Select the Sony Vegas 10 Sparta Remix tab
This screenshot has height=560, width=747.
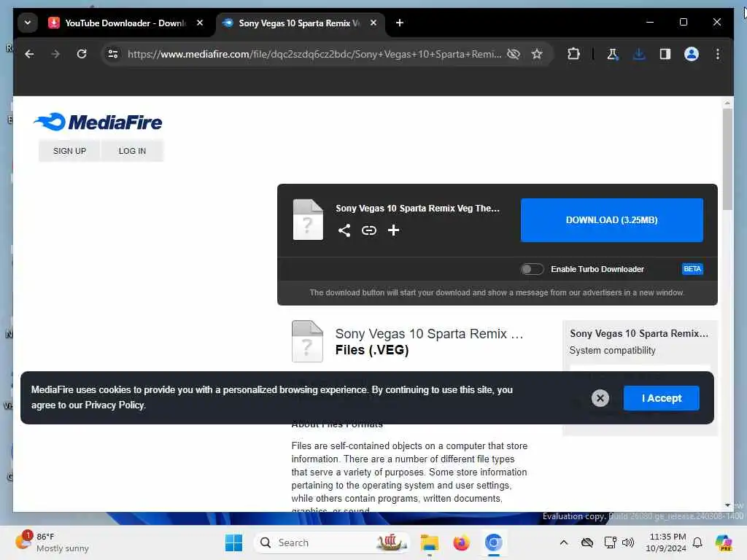[x=300, y=23]
